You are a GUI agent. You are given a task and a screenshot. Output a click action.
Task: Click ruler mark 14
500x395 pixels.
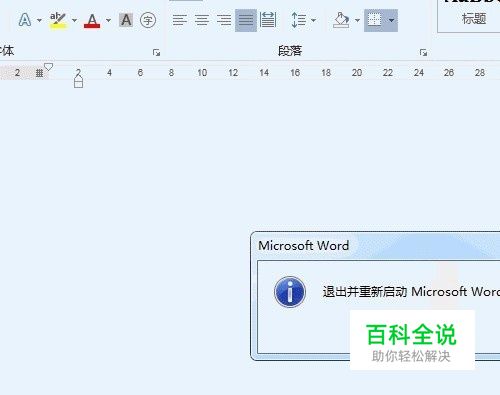[x=264, y=72]
